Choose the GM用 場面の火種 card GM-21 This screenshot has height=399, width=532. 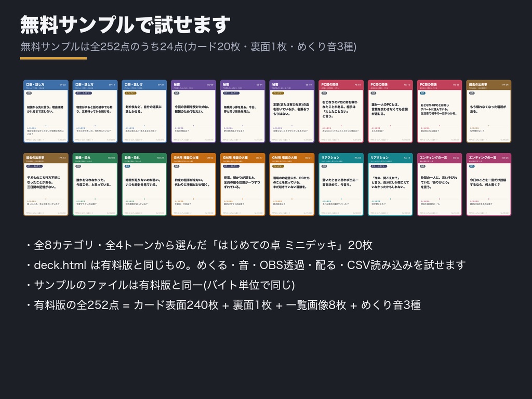click(x=292, y=184)
